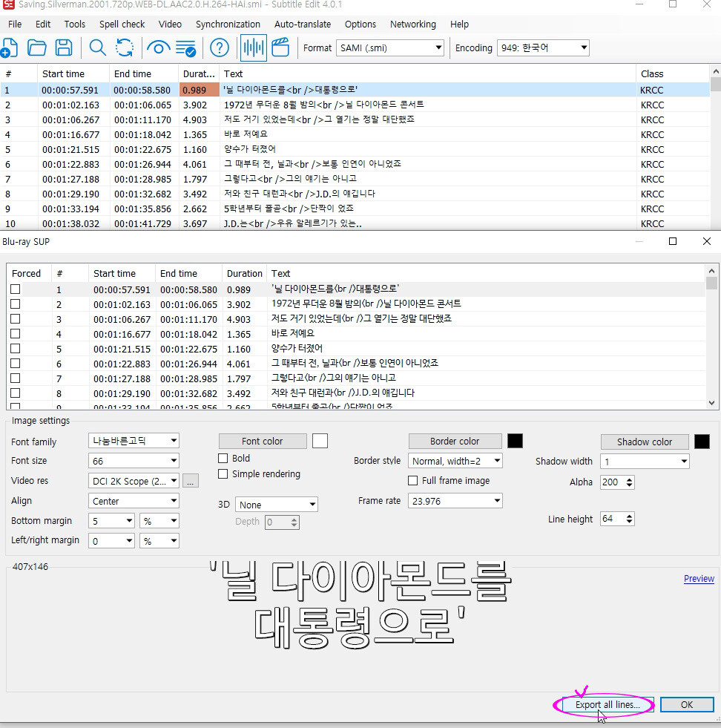Click the Help question mark icon

click(219, 48)
